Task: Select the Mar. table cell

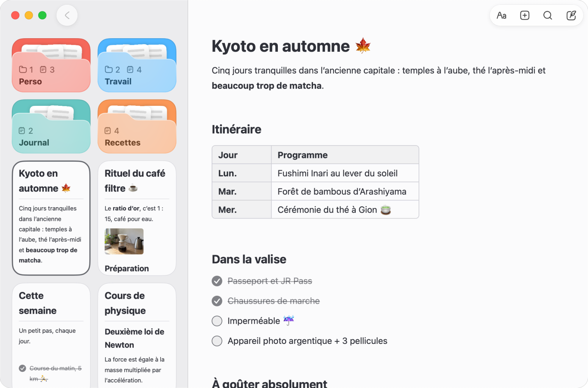Action: [x=242, y=191]
